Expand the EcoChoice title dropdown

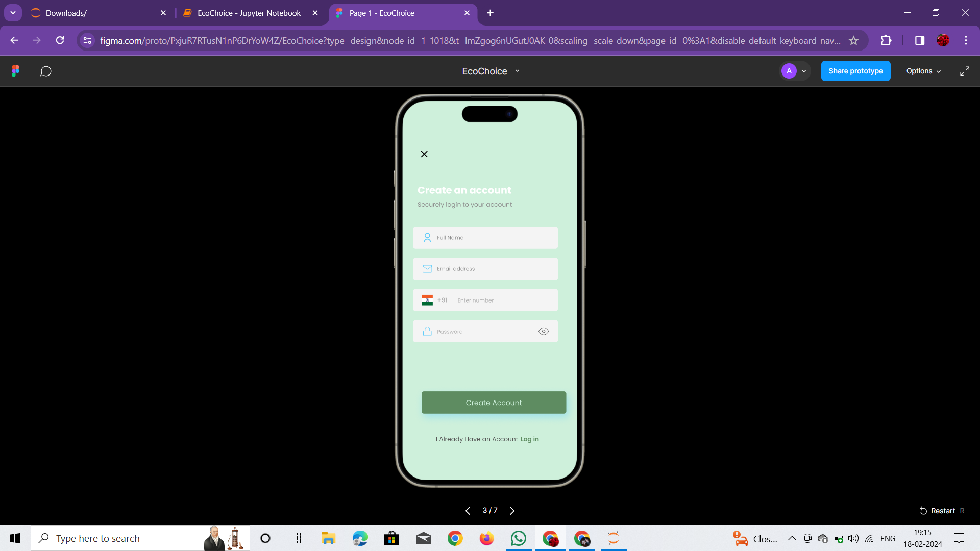click(x=517, y=71)
